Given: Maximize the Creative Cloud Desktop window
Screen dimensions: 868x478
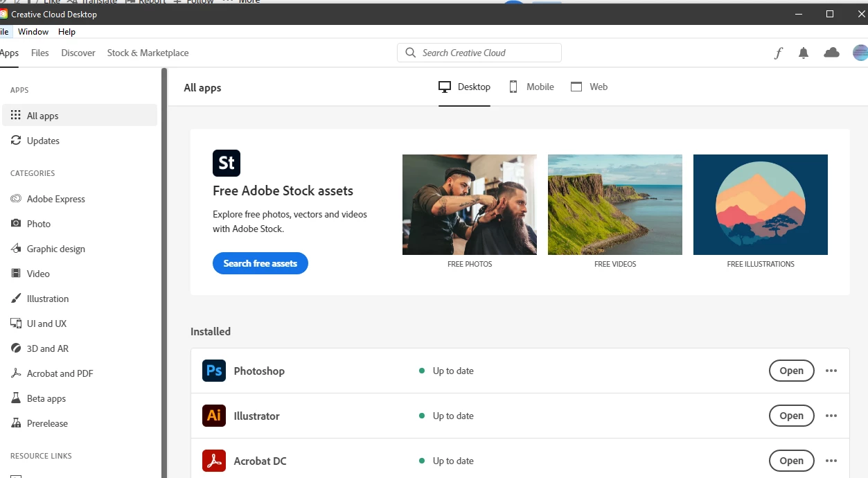Looking at the screenshot, I should click(830, 14).
